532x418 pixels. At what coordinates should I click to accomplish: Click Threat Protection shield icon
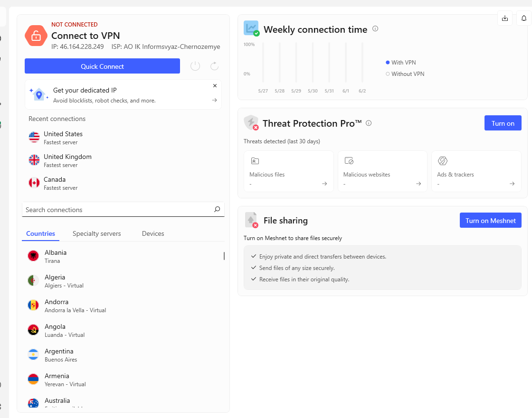coord(251,122)
